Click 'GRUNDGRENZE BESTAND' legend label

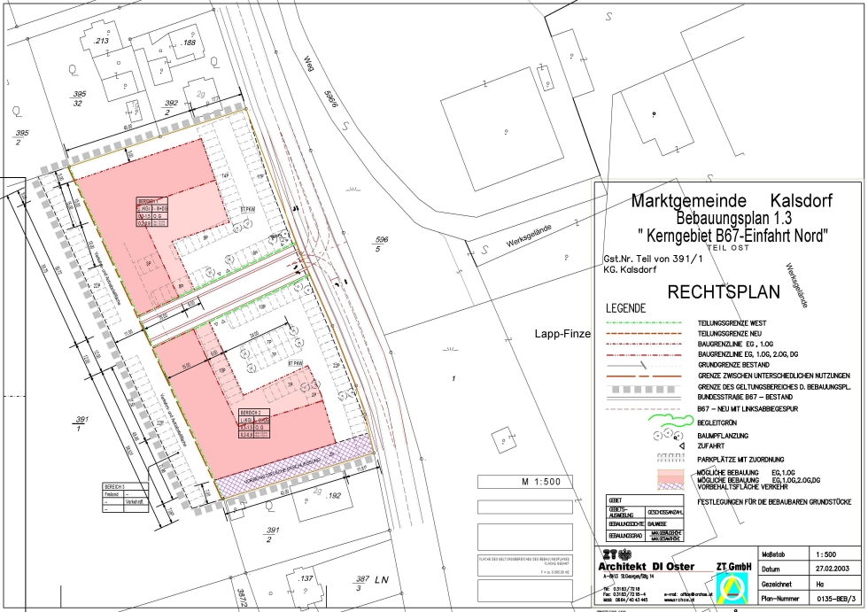(x=733, y=365)
